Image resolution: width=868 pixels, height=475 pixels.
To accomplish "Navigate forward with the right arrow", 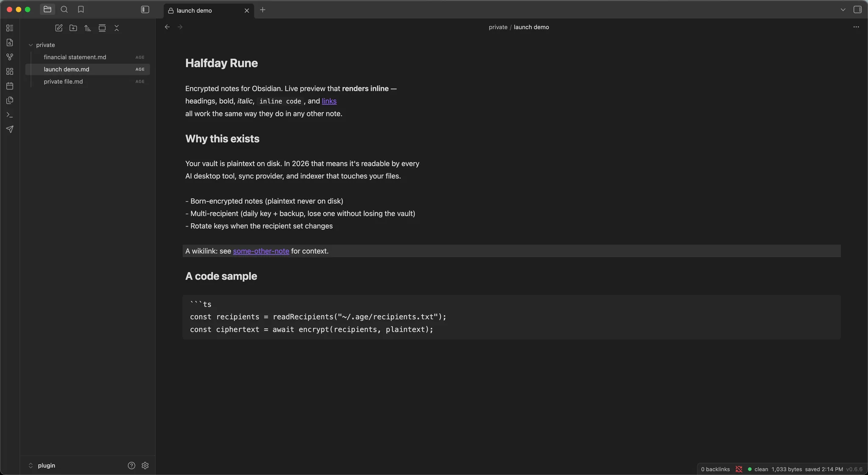I will [180, 27].
